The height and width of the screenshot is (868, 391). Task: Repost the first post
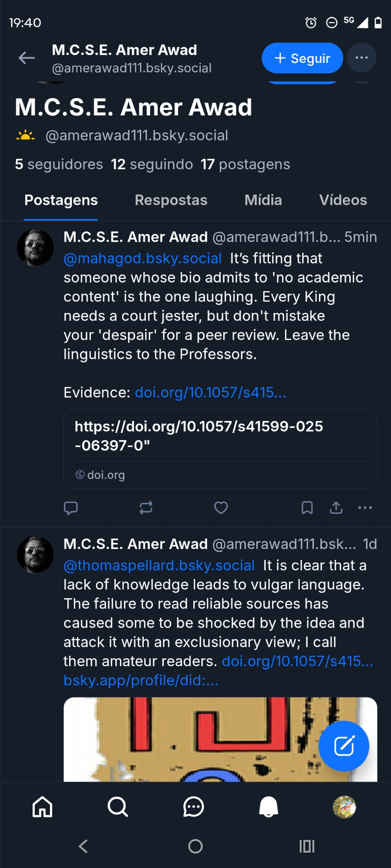[146, 508]
